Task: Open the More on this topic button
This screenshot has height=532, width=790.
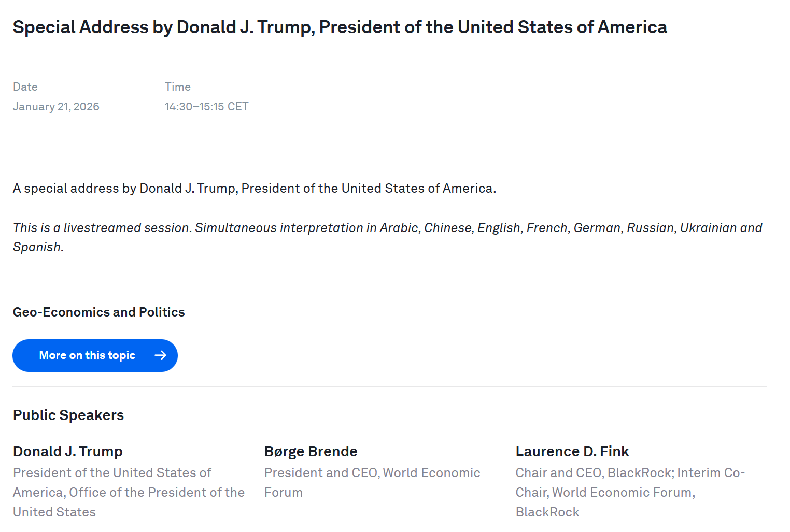Action: pyautogui.click(x=87, y=355)
